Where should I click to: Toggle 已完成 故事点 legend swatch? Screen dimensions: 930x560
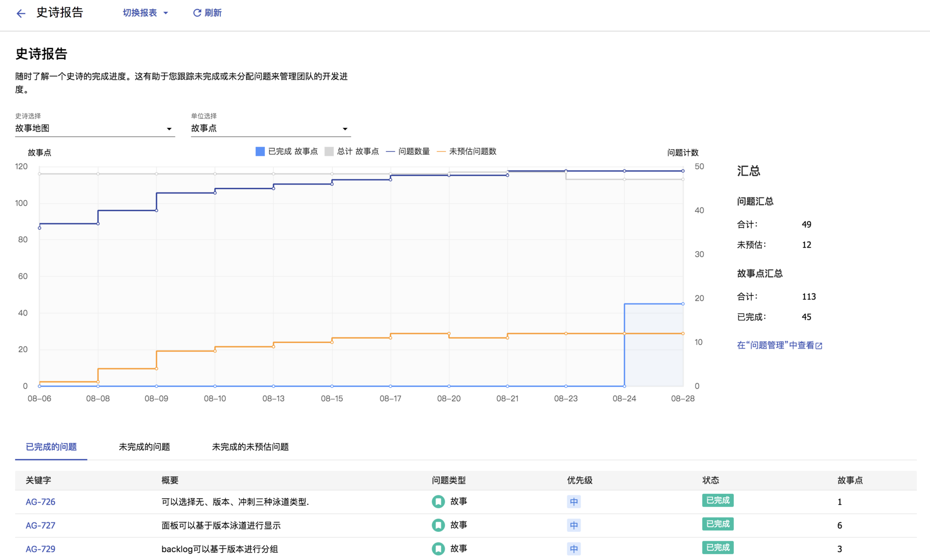[260, 151]
